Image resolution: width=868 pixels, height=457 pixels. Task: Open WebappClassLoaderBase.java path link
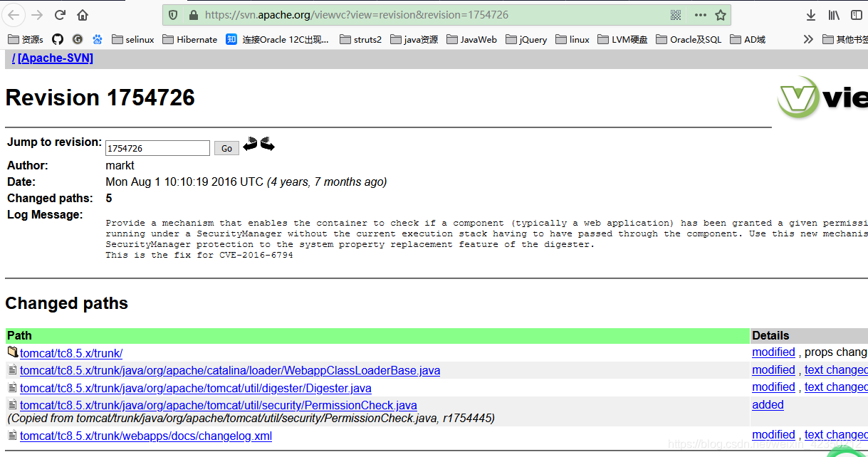(230, 370)
